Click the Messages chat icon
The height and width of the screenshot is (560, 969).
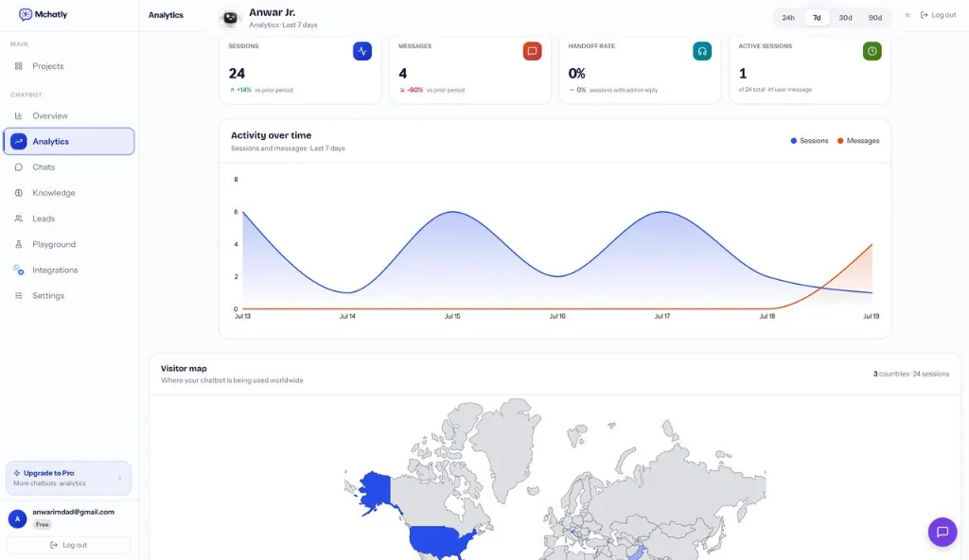(532, 51)
